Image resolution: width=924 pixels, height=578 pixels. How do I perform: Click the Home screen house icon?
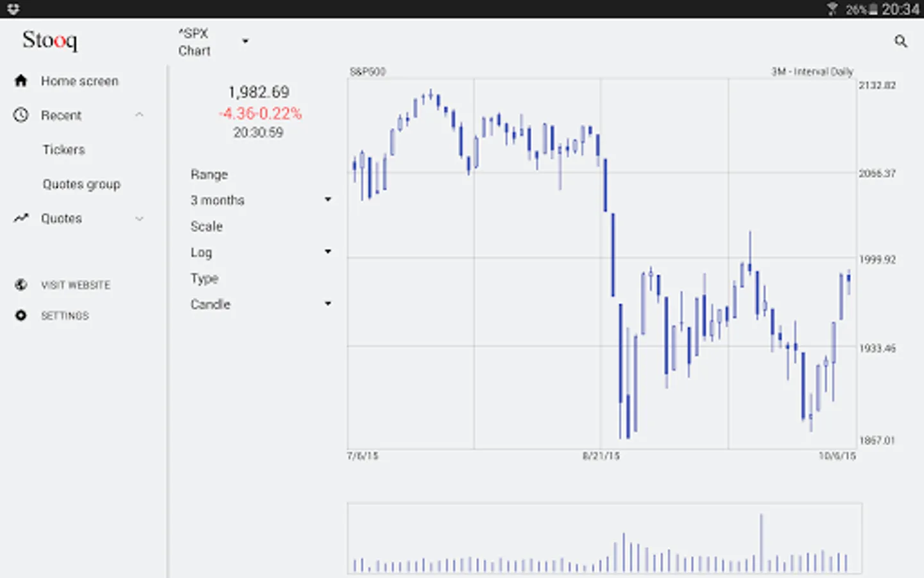[x=21, y=81]
